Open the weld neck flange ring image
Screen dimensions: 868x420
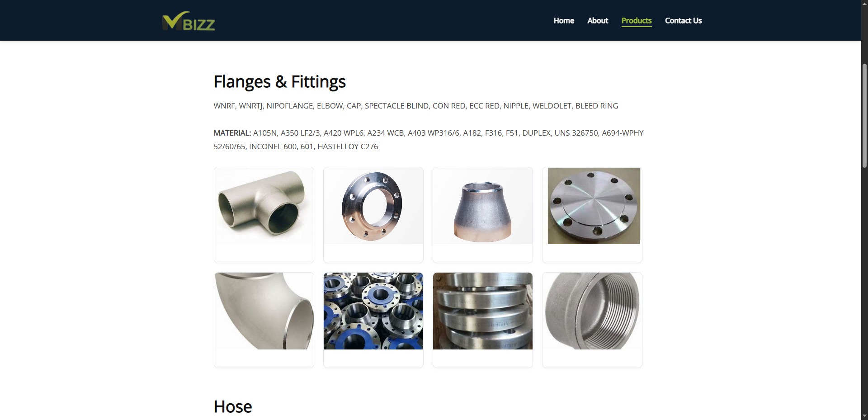373,206
